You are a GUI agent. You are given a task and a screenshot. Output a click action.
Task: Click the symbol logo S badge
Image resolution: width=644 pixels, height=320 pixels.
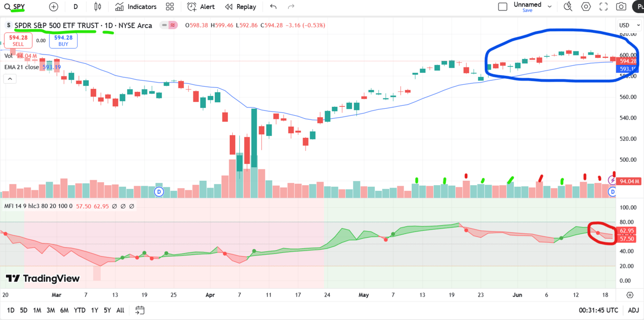click(8, 25)
